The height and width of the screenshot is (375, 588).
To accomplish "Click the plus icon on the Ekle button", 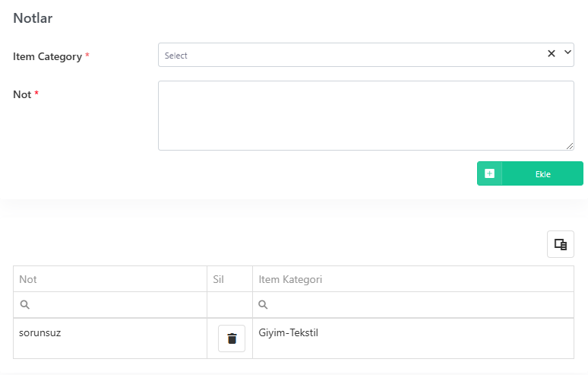I will tap(489, 173).
